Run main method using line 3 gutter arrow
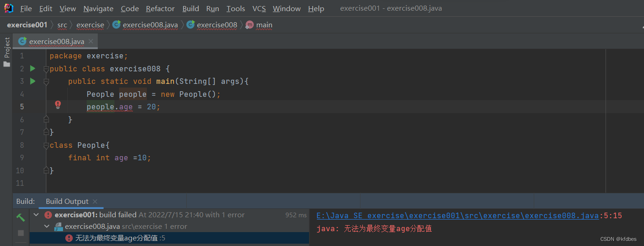Image resolution: width=644 pixels, height=246 pixels. (32, 81)
